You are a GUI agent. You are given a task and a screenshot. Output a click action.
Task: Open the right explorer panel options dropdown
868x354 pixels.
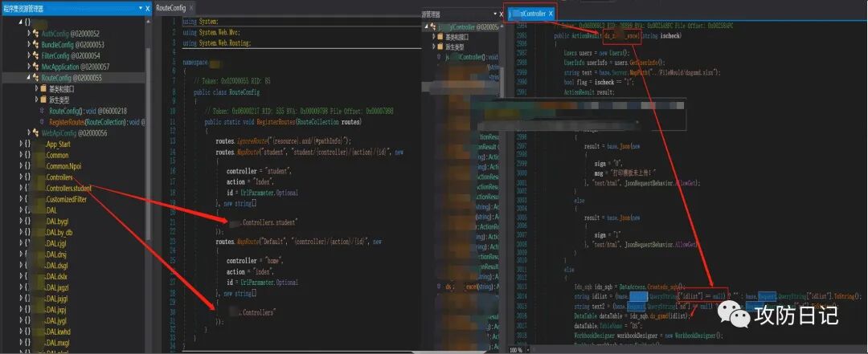pyautogui.click(x=494, y=14)
